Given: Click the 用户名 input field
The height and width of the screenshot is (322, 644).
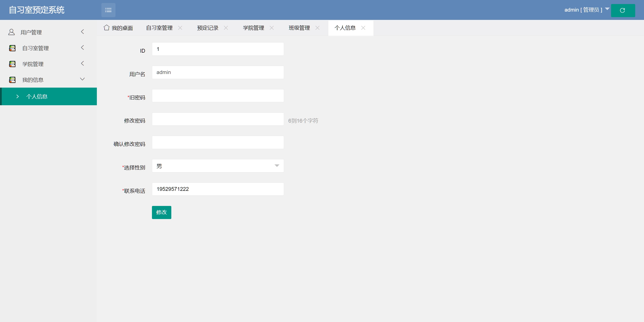Looking at the screenshot, I should point(218,72).
